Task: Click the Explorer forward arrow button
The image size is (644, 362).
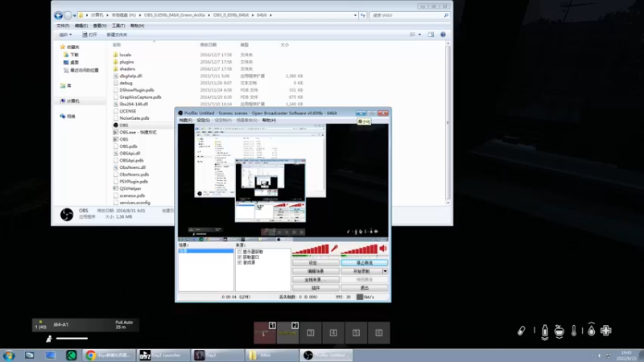Action: (68, 15)
